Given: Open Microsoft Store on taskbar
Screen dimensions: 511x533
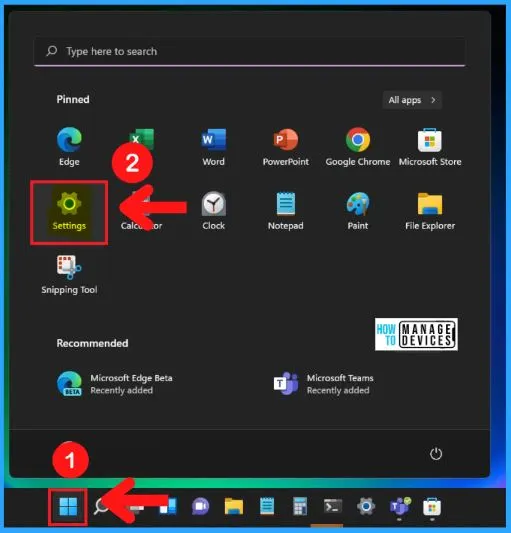Looking at the screenshot, I should coord(432,506).
